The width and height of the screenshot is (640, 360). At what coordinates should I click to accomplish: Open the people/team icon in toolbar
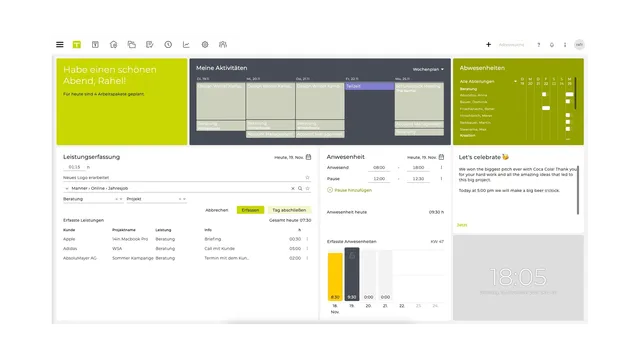tap(223, 44)
